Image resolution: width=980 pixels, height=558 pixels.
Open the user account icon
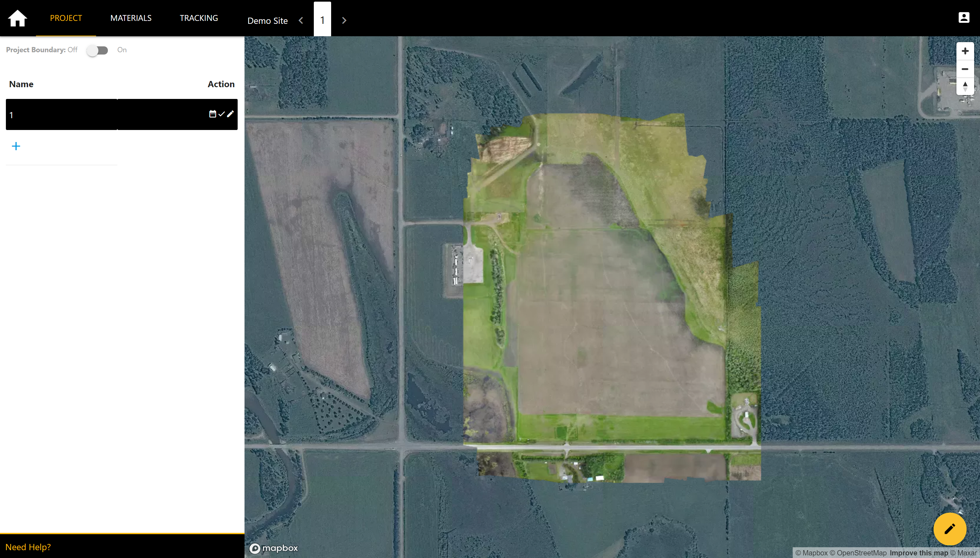pos(964,18)
